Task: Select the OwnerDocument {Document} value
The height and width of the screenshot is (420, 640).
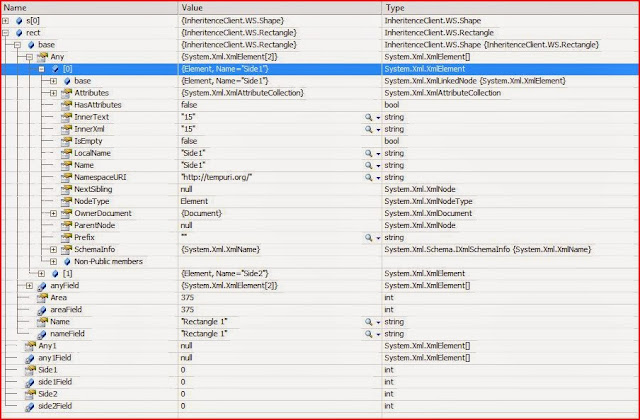Action: [201, 213]
